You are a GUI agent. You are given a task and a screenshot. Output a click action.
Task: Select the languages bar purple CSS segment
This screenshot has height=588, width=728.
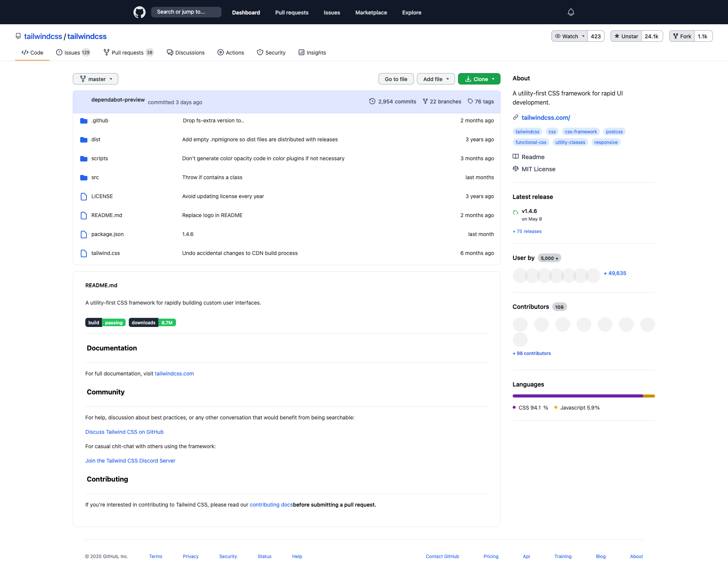pos(578,396)
